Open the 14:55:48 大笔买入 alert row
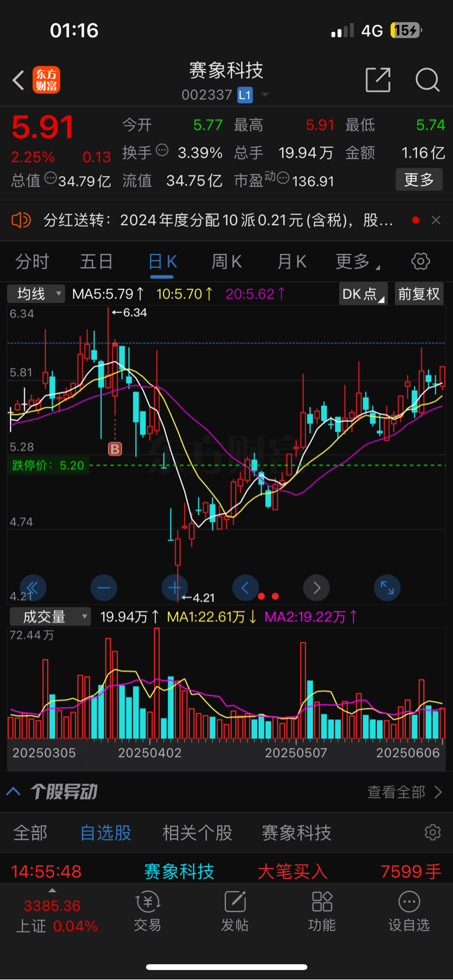This screenshot has width=453, height=980. tap(226, 871)
